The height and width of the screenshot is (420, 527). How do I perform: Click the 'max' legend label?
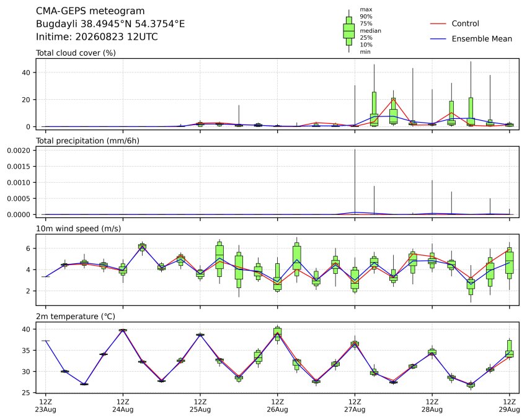(x=366, y=9)
